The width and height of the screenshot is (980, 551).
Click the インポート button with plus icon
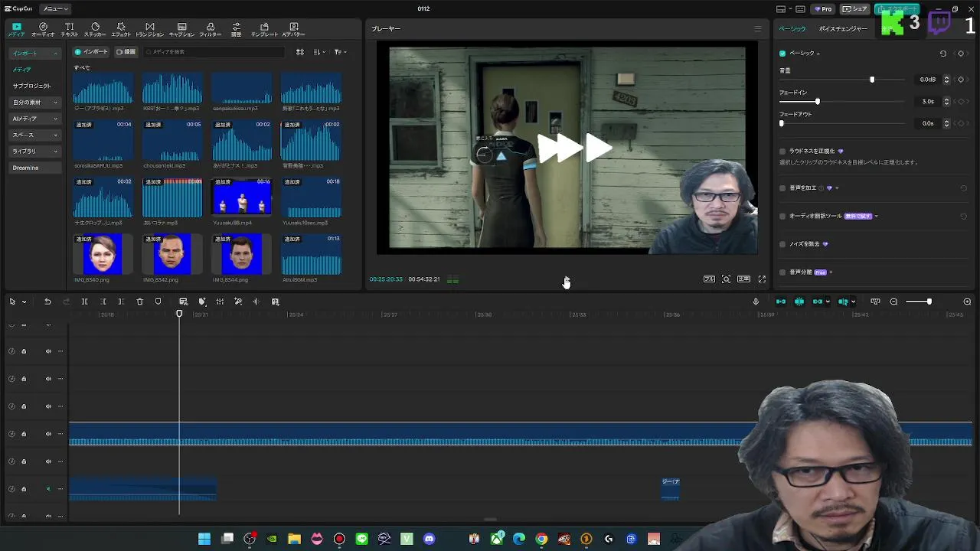tap(91, 52)
